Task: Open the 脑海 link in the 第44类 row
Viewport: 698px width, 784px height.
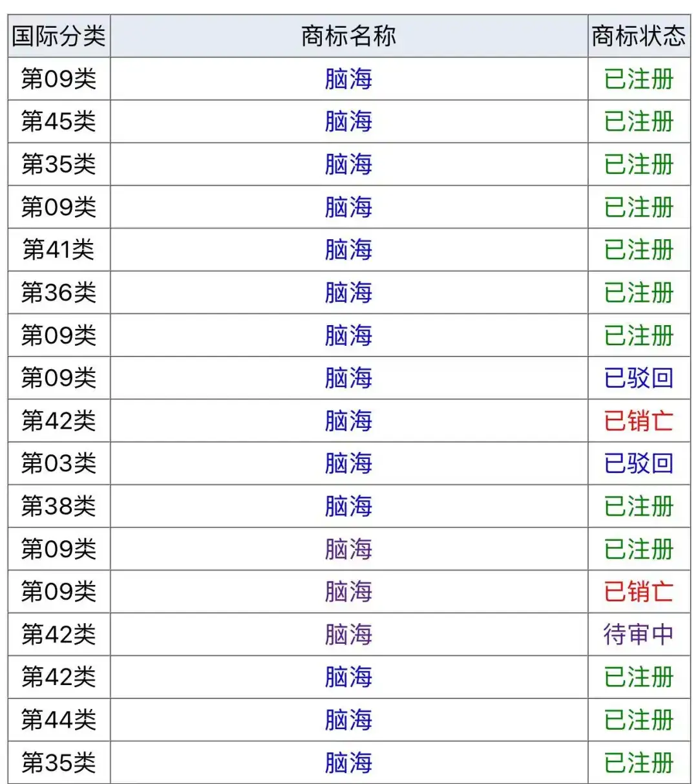Action: pyautogui.click(x=348, y=719)
